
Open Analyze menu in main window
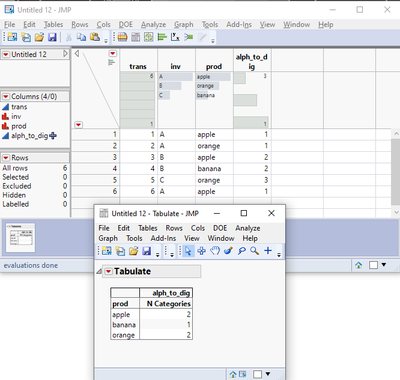point(153,24)
